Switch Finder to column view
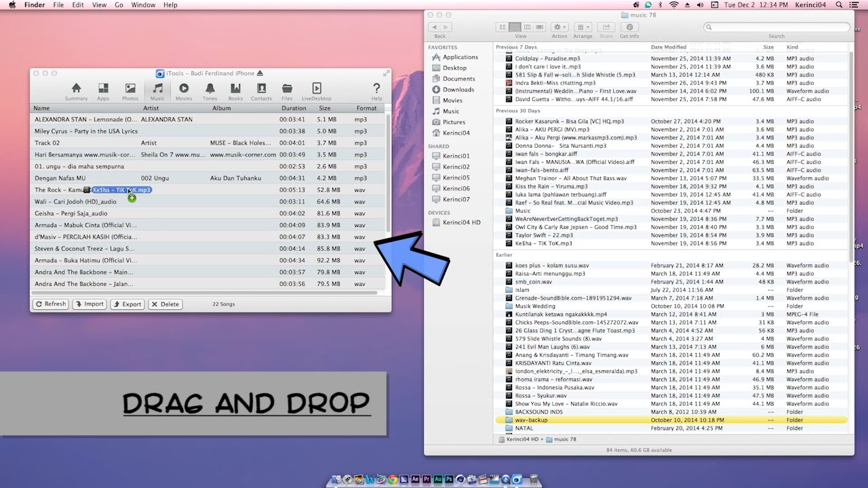 527,27
